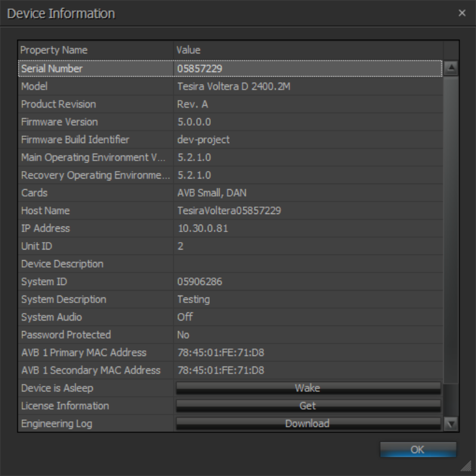Image resolution: width=476 pixels, height=476 pixels.
Task: Select the Host Name row label
Action: [x=45, y=211]
